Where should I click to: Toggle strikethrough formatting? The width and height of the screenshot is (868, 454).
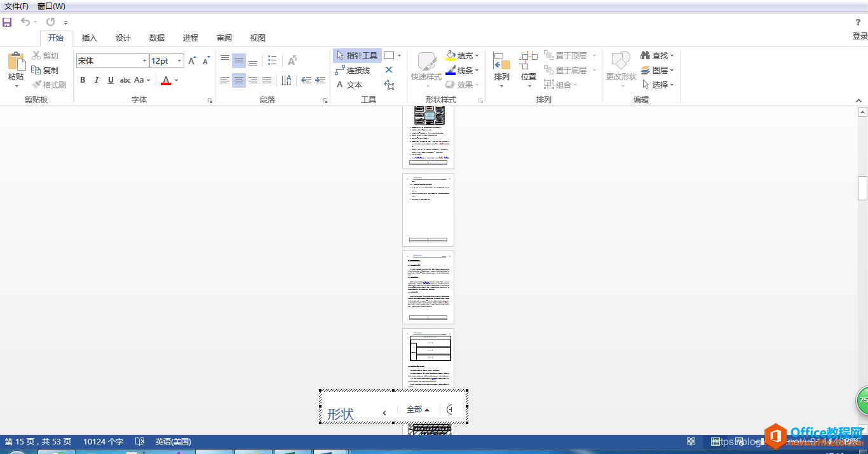[x=125, y=80]
